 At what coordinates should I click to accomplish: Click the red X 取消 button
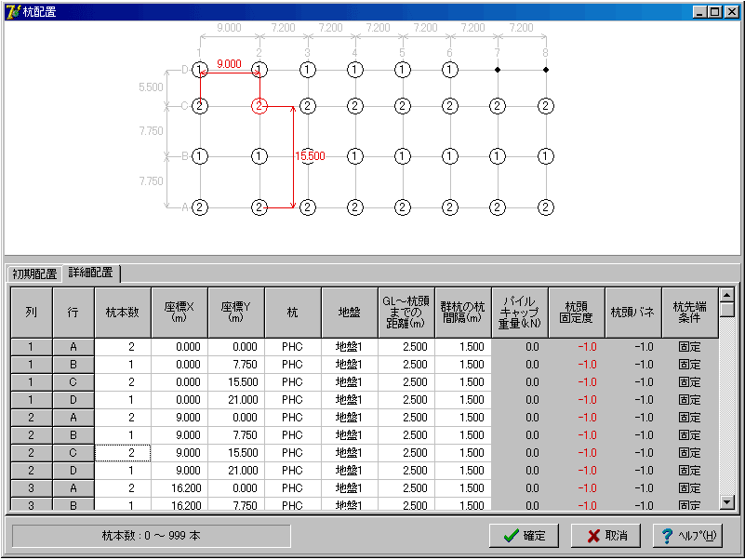606,536
